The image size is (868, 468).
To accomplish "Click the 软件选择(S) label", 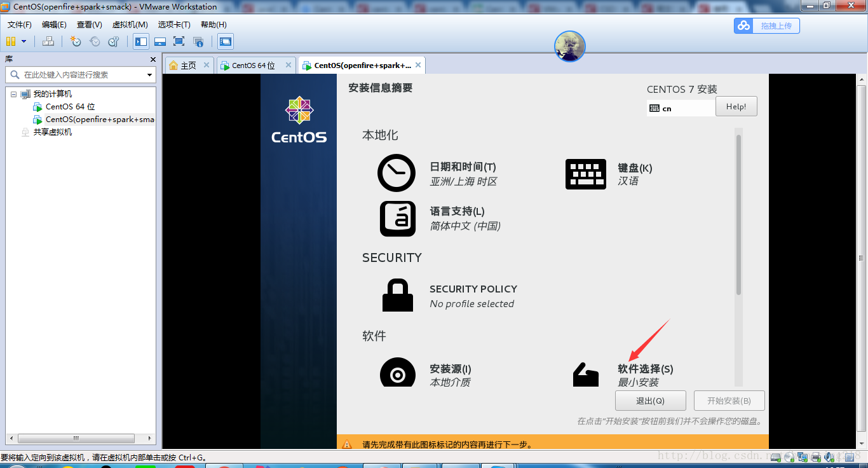I will pos(645,369).
